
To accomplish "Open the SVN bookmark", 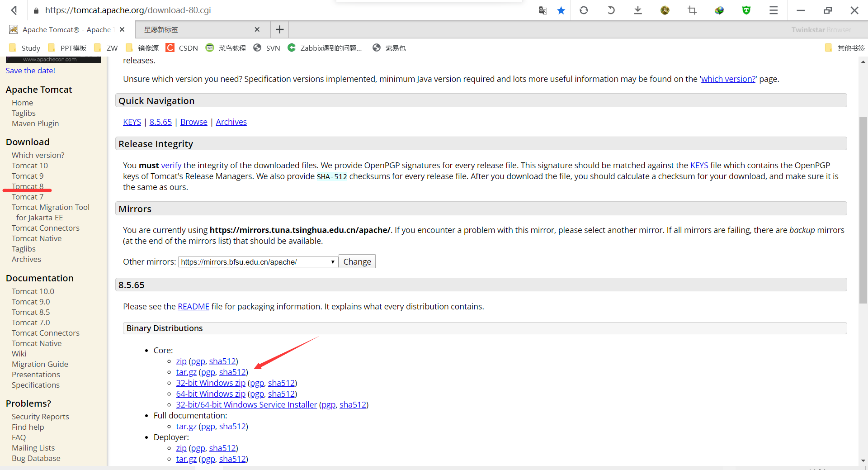I will coord(267,48).
